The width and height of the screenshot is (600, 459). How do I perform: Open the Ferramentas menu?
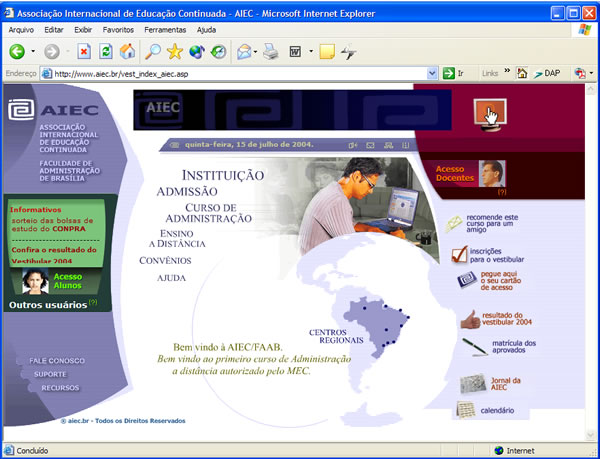pos(165,30)
